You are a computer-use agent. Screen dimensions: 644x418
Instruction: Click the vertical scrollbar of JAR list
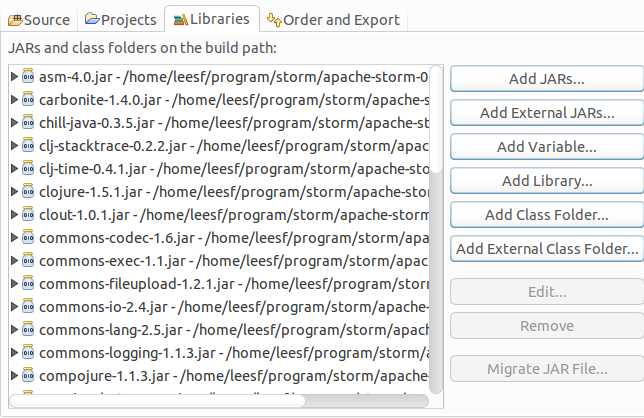coord(436,229)
